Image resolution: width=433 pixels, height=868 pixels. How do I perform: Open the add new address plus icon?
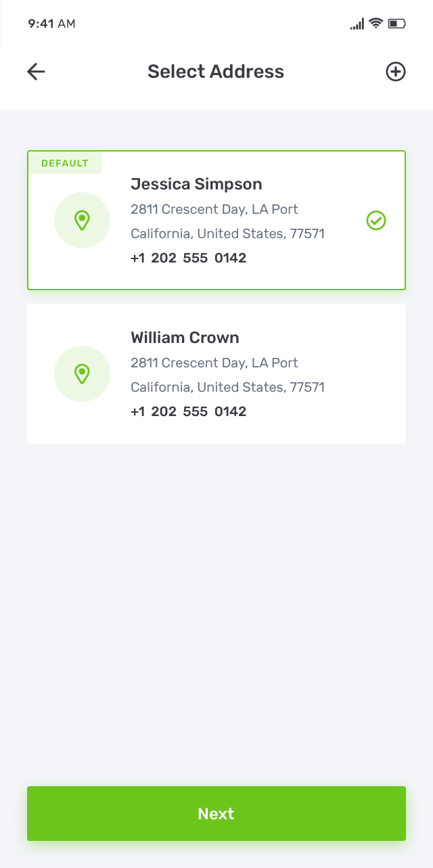pyautogui.click(x=396, y=70)
